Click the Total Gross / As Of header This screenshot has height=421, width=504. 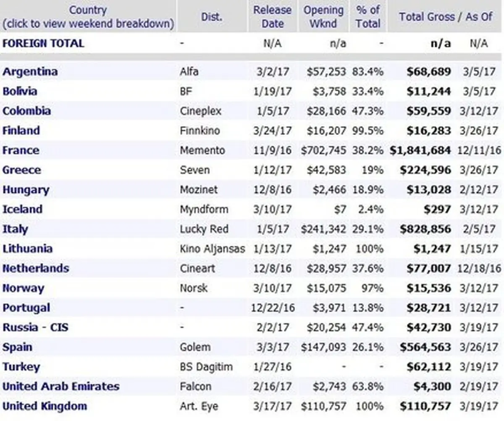tap(446, 17)
